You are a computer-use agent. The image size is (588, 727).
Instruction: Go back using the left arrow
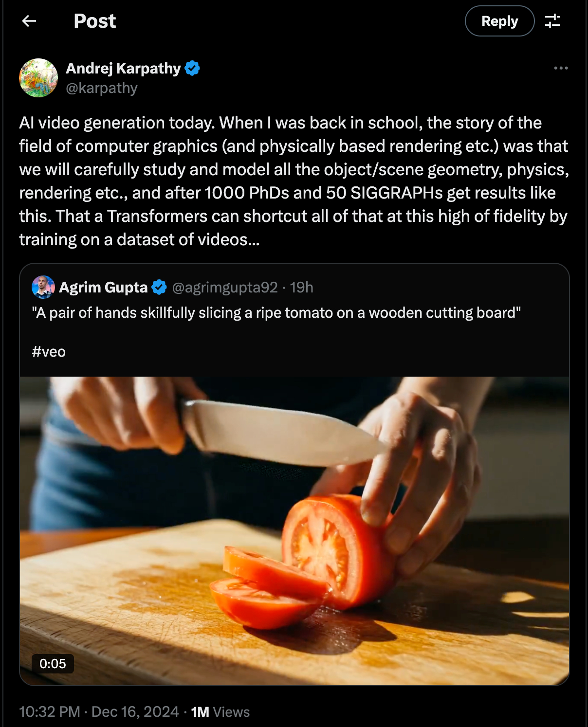coord(29,21)
